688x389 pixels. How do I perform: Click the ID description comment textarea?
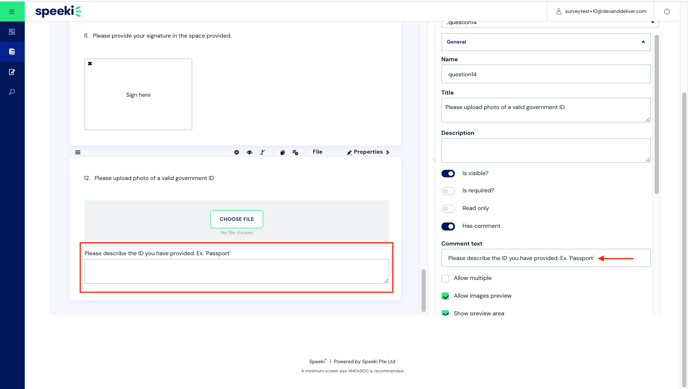coord(236,271)
